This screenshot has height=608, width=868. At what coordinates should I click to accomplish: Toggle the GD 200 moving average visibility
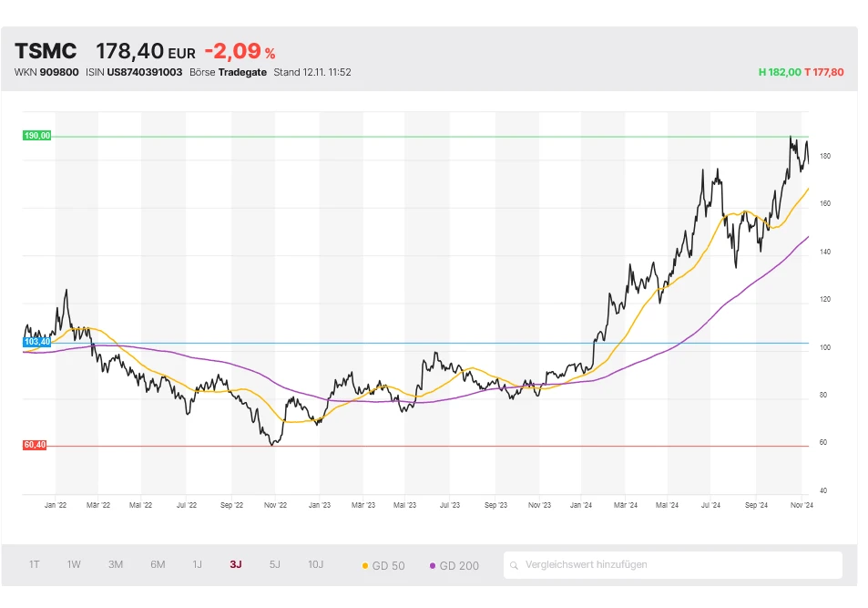[453, 564]
